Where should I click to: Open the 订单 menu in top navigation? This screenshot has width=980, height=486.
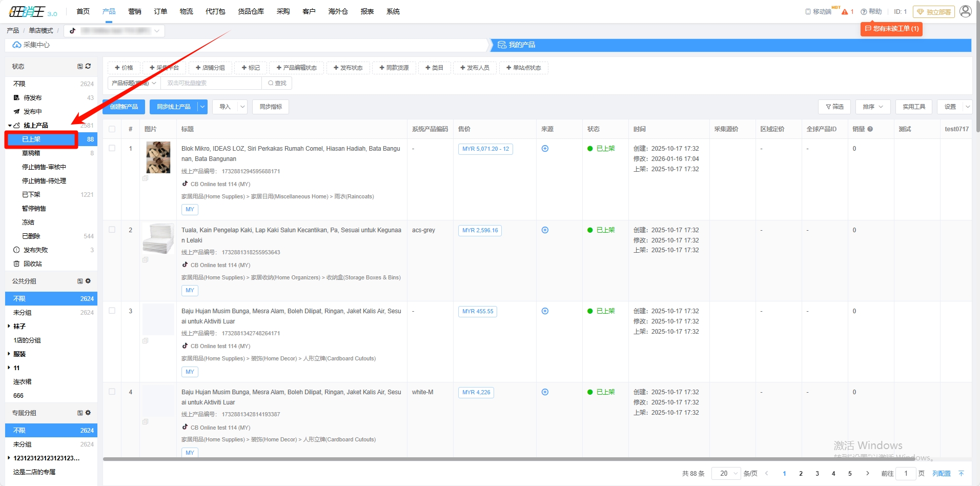160,11
